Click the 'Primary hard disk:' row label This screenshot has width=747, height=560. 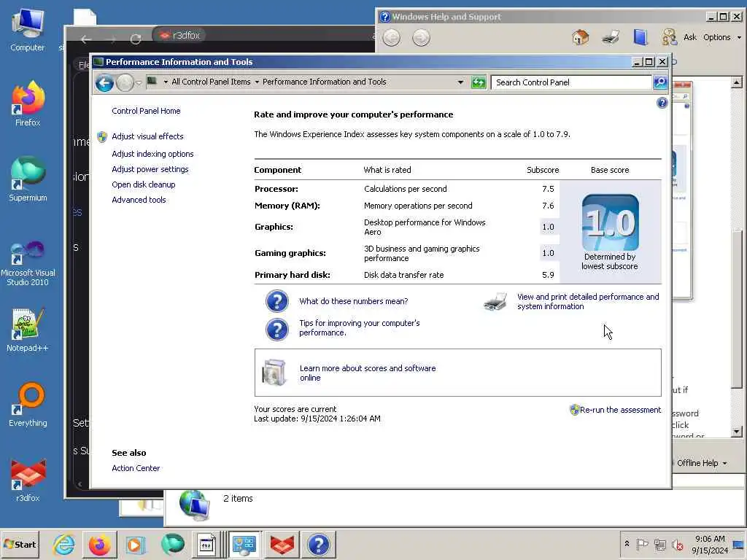click(x=292, y=275)
